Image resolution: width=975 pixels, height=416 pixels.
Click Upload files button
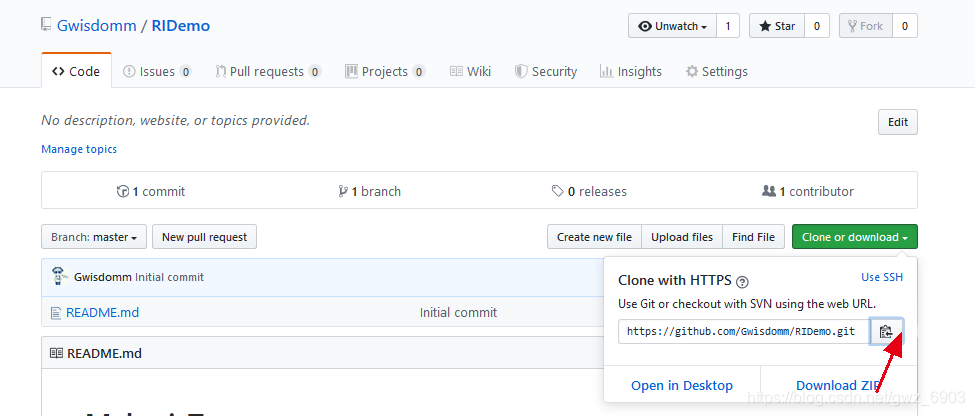click(x=682, y=237)
